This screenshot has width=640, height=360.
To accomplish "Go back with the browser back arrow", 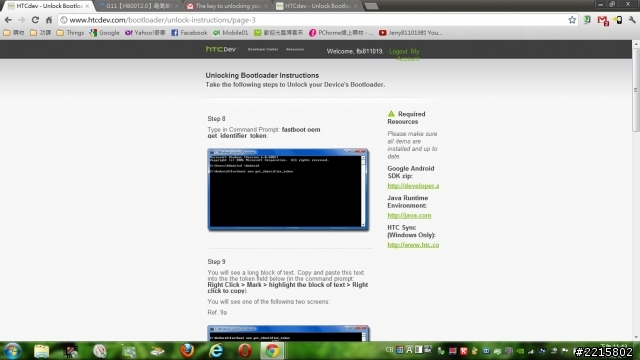I will tap(8, 20).
